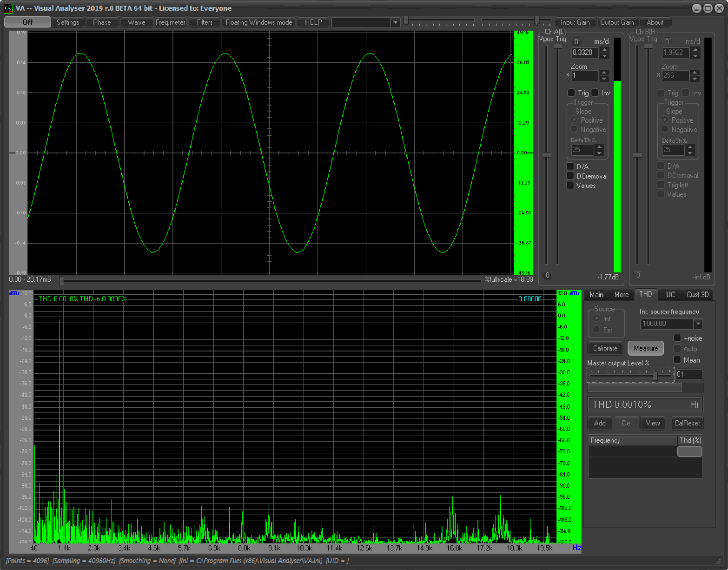This screenshot has width=728, height=570.
Task: Open the Wave generator
Action: click(136, 22)
